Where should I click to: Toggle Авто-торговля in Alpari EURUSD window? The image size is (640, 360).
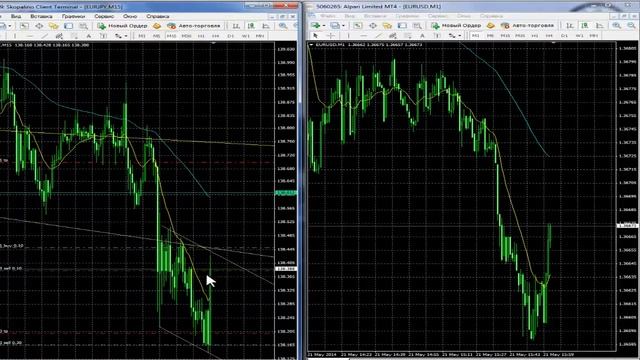tap(527, 25)
